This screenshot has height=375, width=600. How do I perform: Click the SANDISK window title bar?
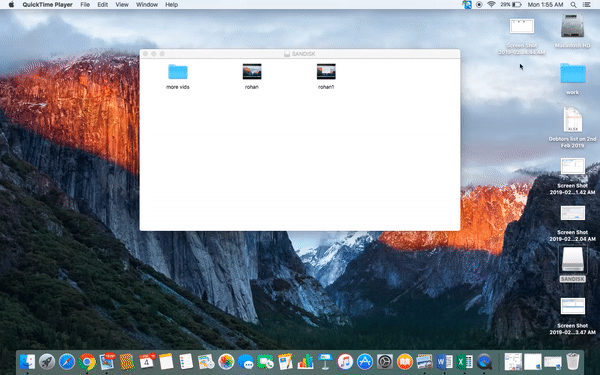click(x=300, y=54)
